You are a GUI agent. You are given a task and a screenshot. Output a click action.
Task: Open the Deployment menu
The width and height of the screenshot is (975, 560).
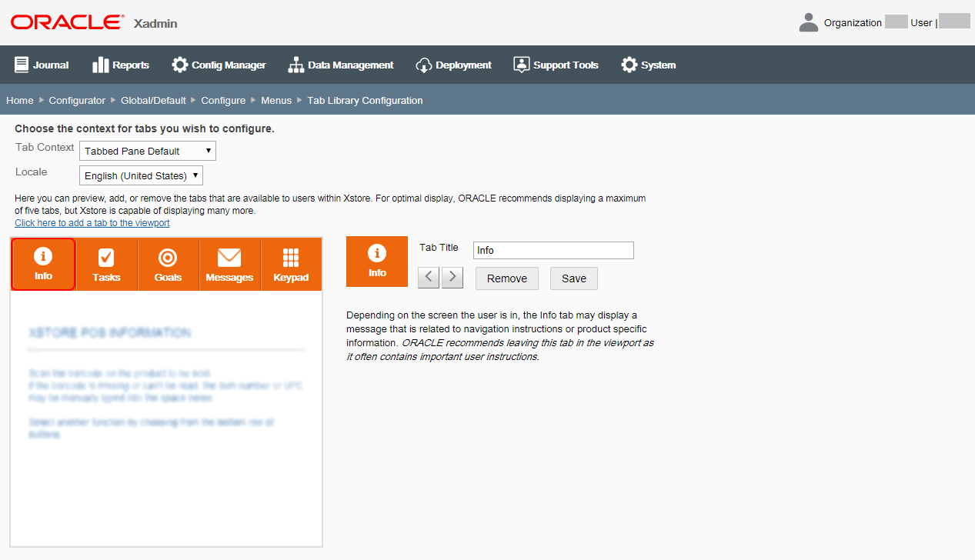tap(453, 65)
